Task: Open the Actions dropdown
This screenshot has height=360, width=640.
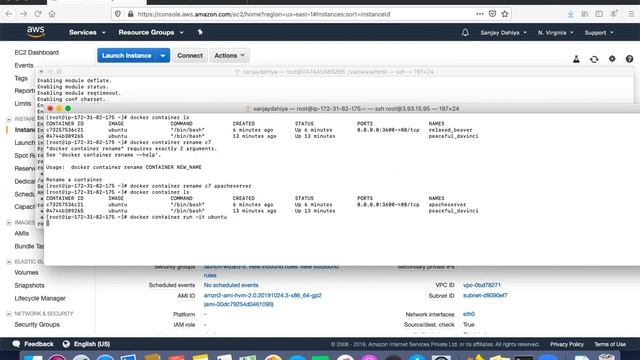Action: (229, 56)
